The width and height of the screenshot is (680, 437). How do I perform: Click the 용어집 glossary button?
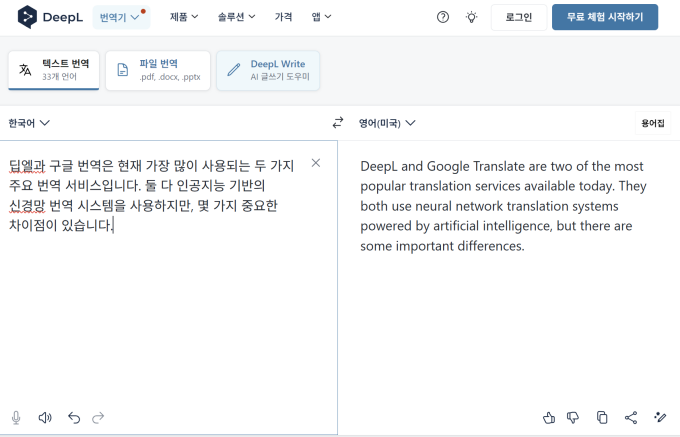(x=653, y=123)
